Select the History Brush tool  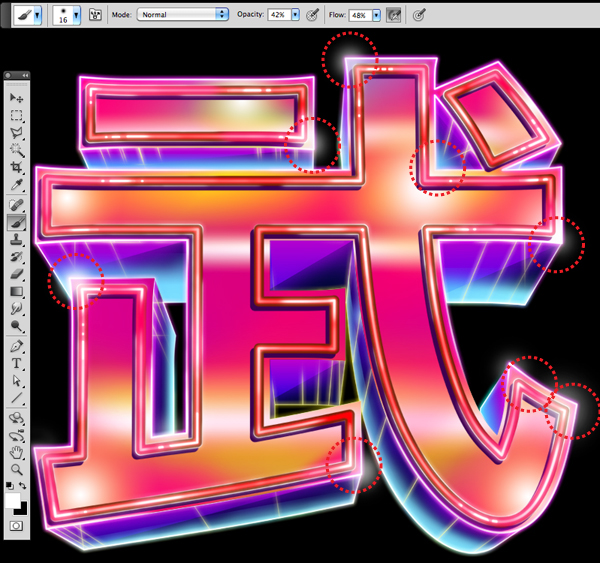[16, 257]
